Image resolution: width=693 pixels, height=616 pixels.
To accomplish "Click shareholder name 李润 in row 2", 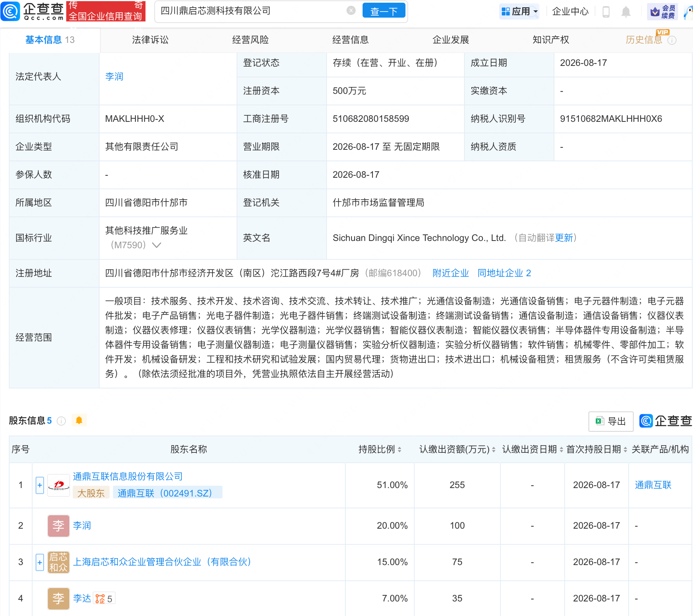I will coord(82,526).
